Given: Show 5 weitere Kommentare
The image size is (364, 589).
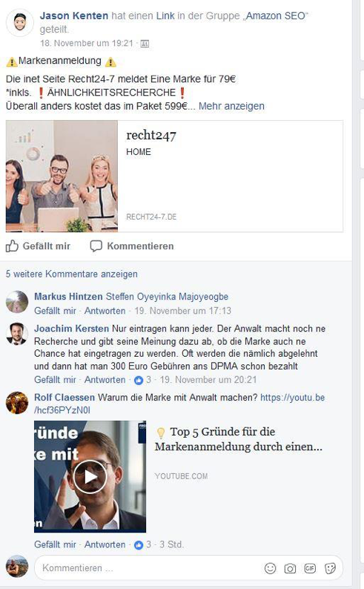Looking at the screenshot, I should pos(72,274).
